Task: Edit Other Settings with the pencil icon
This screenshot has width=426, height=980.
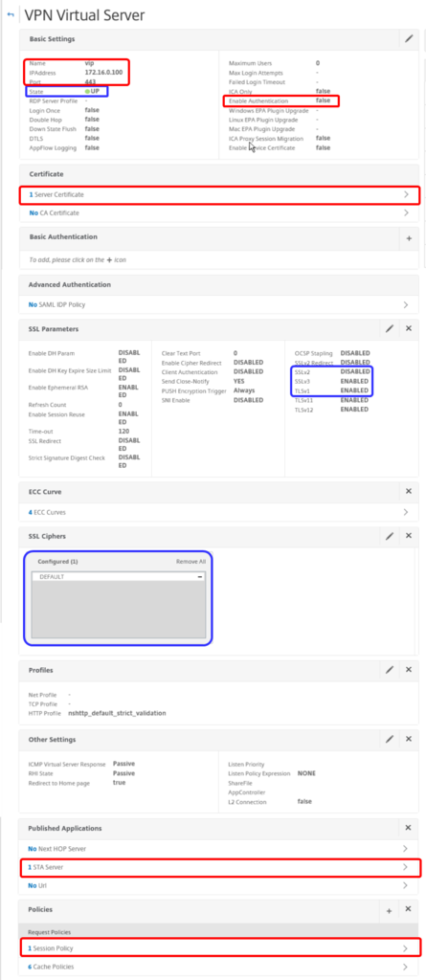Action: [389, 739]
